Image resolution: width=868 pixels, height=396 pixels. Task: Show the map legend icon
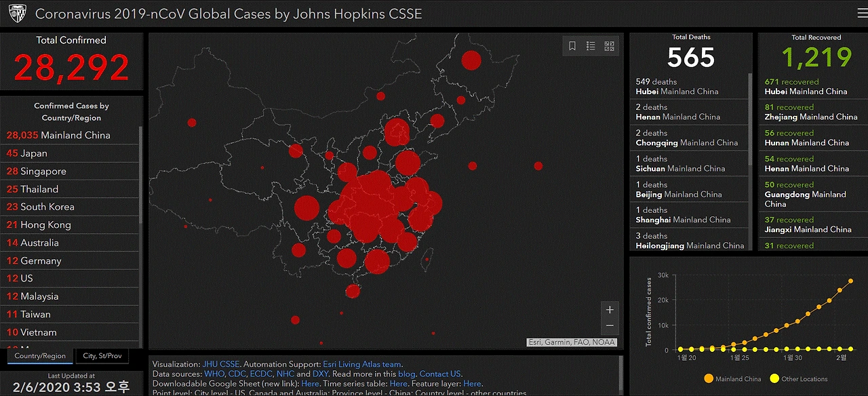point(591,46)
